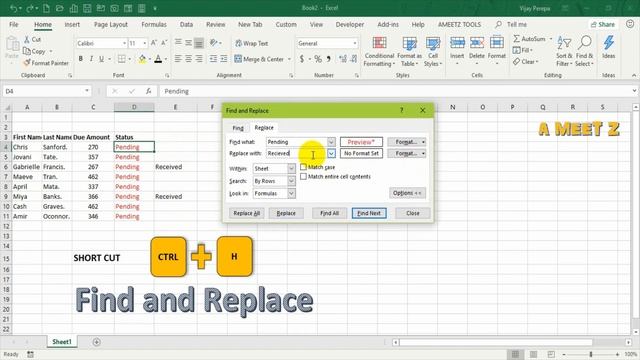
Task: Switch to the Find tab in dialog
Action: [238, 128]
